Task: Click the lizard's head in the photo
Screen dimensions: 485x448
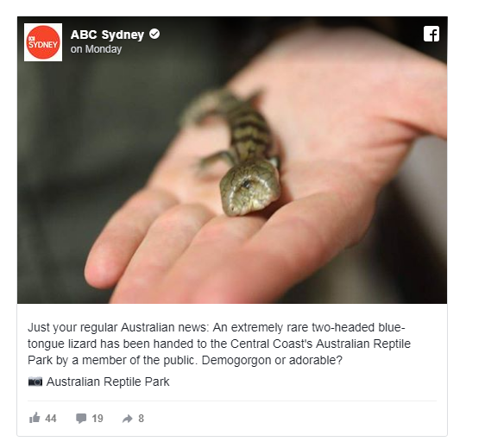Action: 250,187
